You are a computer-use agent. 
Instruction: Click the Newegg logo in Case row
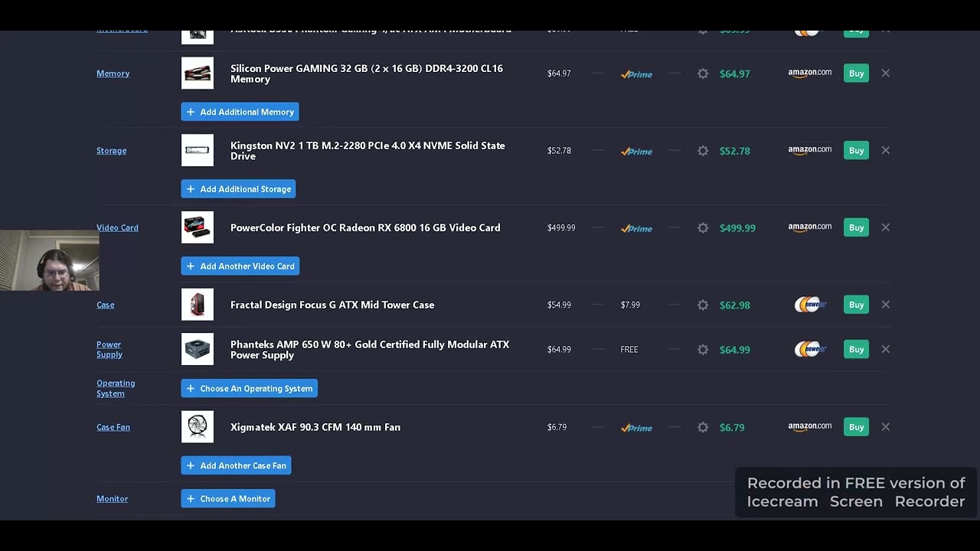click(x=810, y=305)
